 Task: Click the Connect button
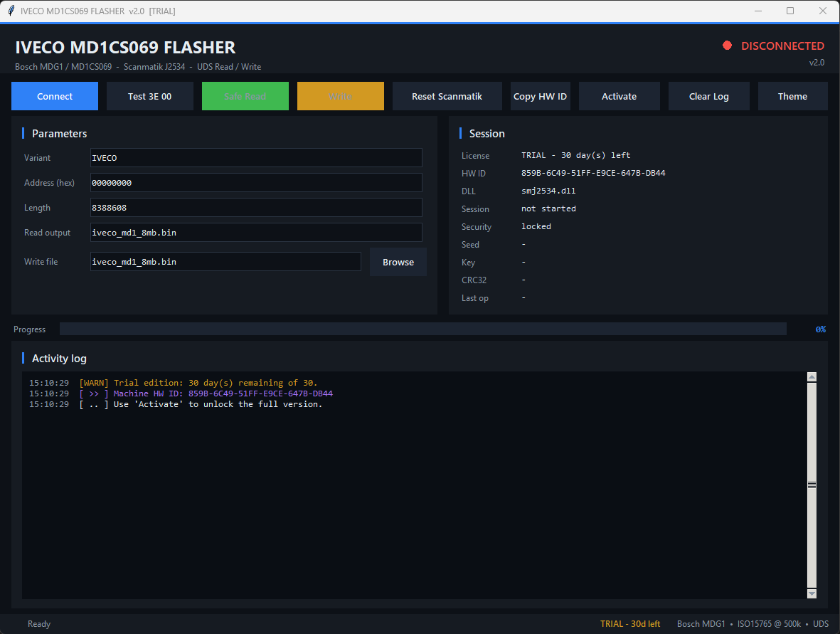[x=55, y=97]
